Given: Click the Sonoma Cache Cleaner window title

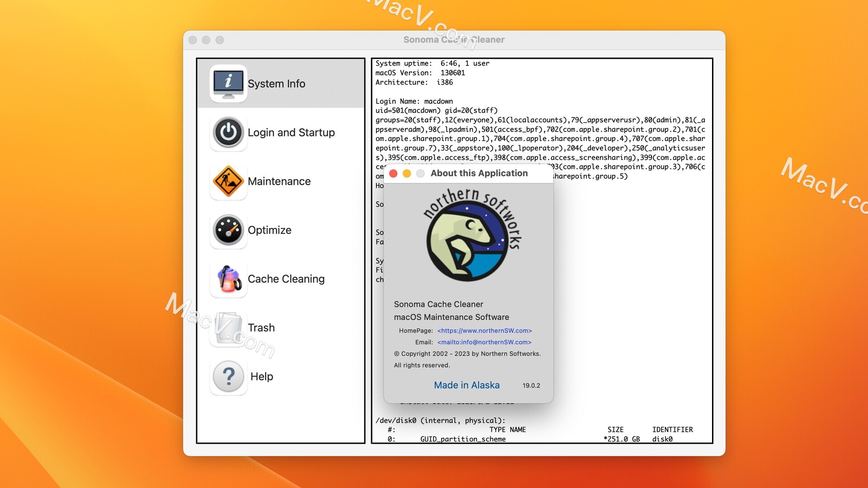Looking at the screenshot, I should (x=454, y=40).
